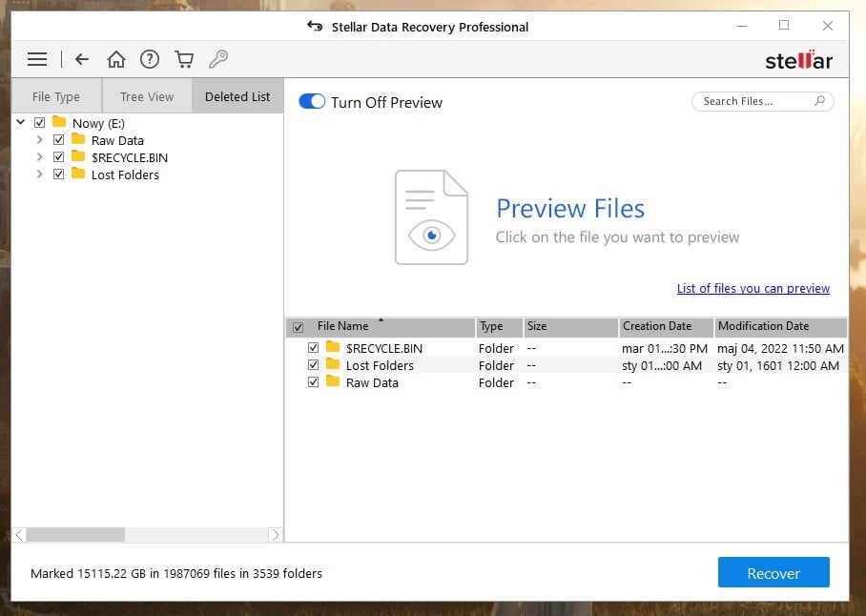The height and width of the screenshot is (616, 866).
Task: Click creation date 'sty 01...:00 AM'
Action: click(662, 365)
